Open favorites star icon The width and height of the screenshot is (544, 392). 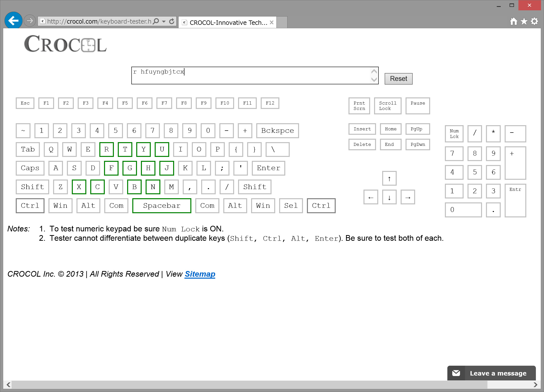524,21
